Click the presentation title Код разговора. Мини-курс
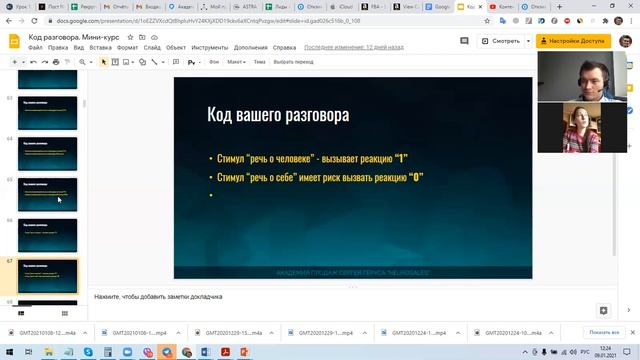Screen dimensions: 640x360 tap(74, 37)
